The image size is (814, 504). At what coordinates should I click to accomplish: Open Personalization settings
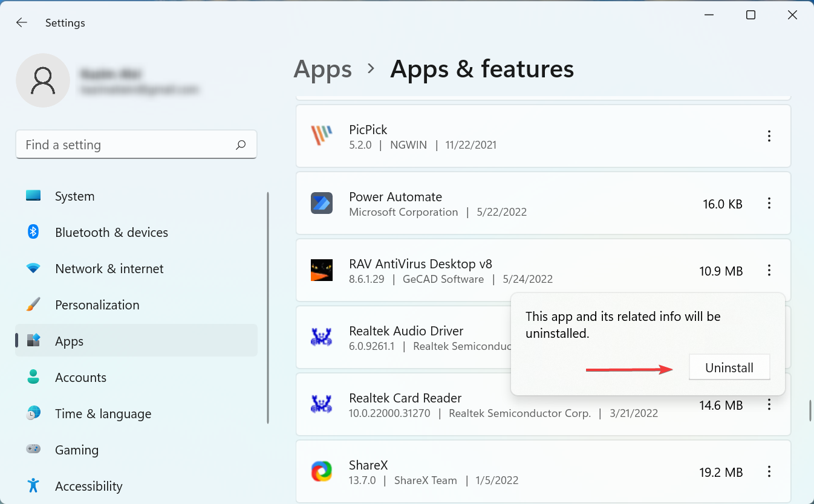pyautogui.click(x=97, y=305)
